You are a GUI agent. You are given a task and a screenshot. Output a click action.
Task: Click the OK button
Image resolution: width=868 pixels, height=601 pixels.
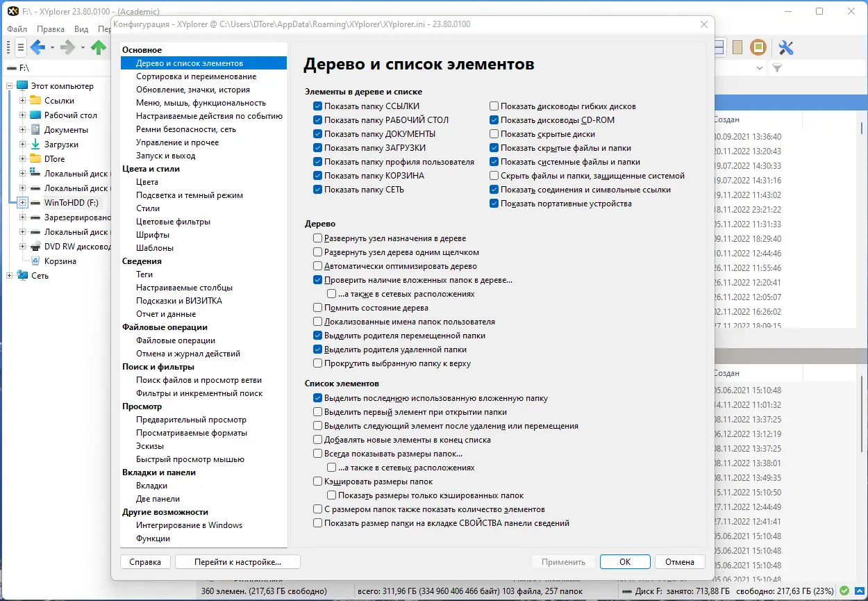coord(625,562)
